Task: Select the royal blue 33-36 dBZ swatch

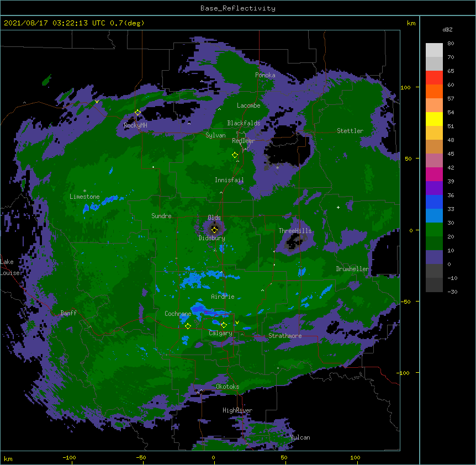Action: [x=434, y=202]
